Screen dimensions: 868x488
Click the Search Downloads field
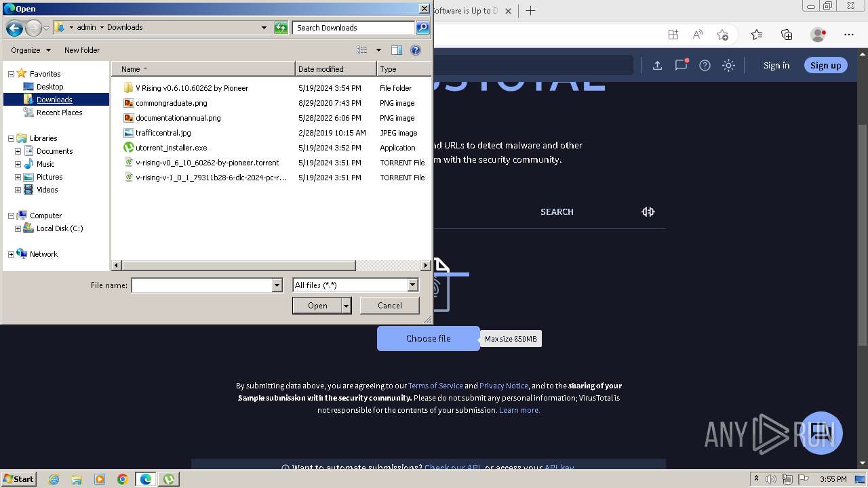[x=354, y=28]
